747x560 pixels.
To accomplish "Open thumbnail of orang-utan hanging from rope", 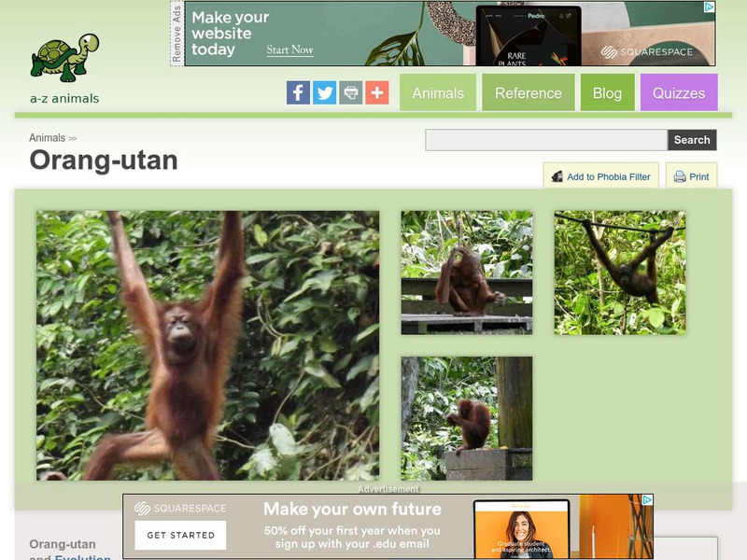I will coord(620,273).
